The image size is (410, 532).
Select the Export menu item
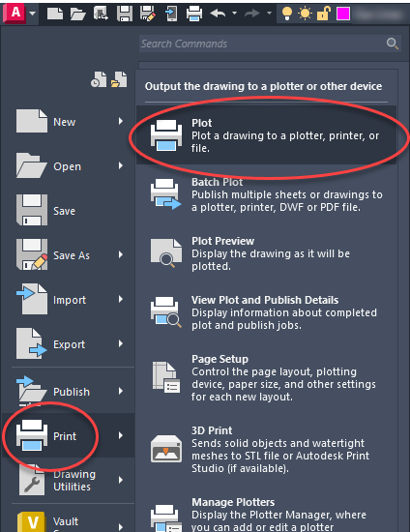(69, 343)
